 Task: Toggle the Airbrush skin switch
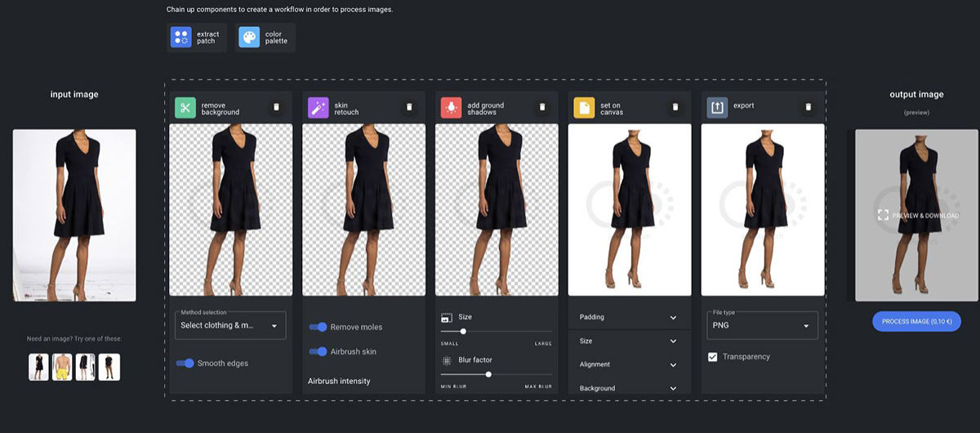pyautogui.click(x=318, y=351)
